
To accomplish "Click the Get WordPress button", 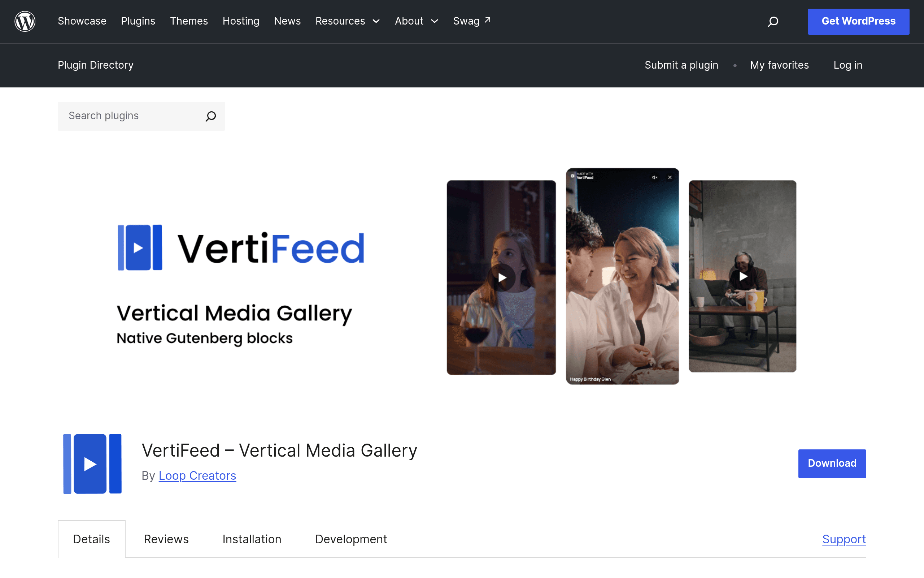I will [858, 21].
